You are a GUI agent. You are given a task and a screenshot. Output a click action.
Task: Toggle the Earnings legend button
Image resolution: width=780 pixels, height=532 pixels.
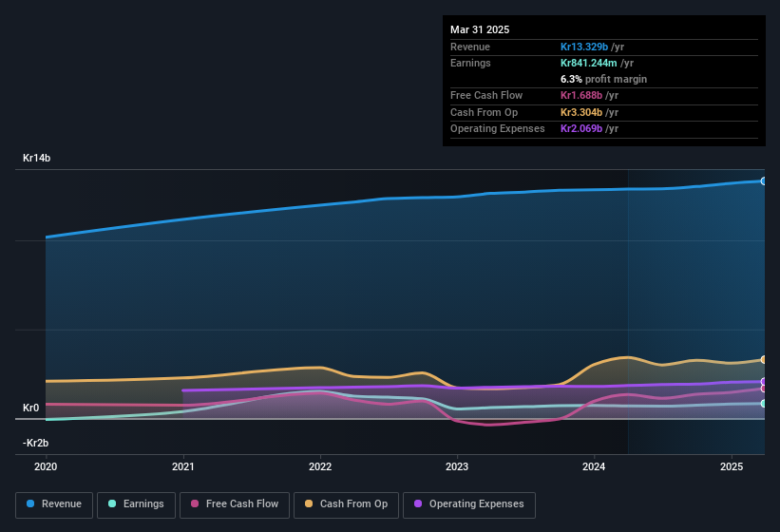point(136,504)
